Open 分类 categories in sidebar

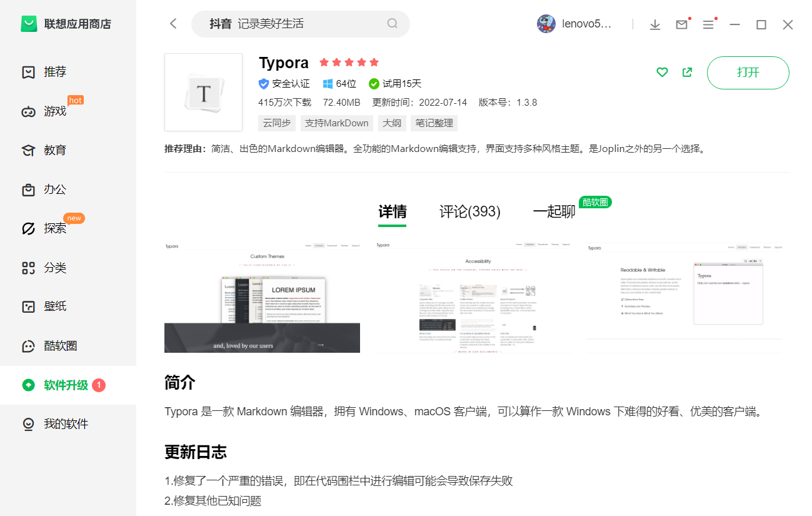click(x=68, y=268)
